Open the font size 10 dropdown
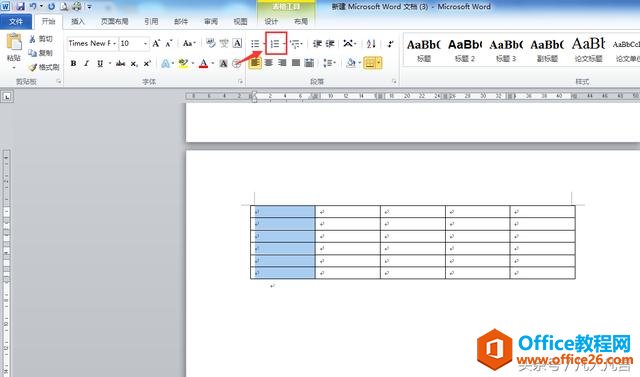The image size is (640, 377). (x=134, y=43)
